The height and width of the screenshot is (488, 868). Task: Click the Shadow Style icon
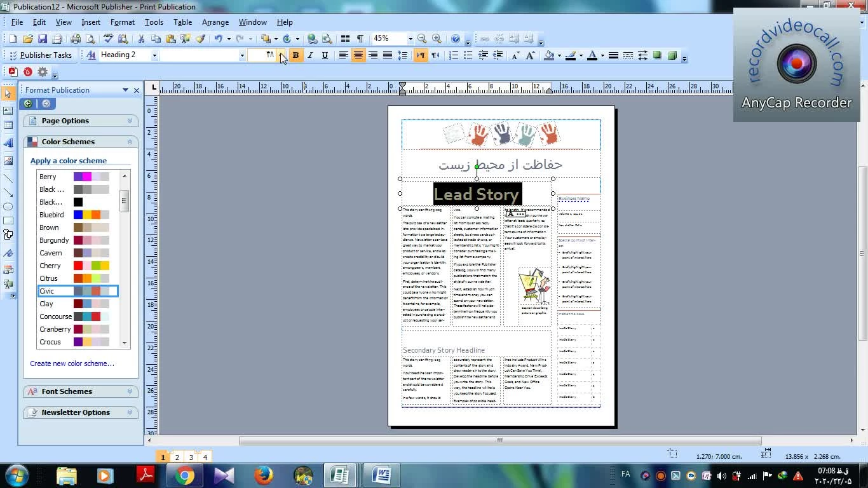pyautogui.click(x=658, y=55)
